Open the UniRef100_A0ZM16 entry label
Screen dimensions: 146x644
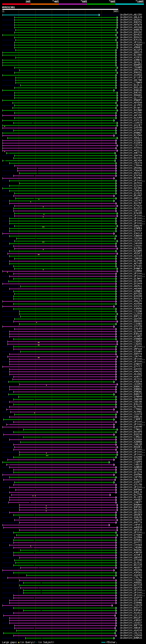pyautogui.click(x=131, y=75)
